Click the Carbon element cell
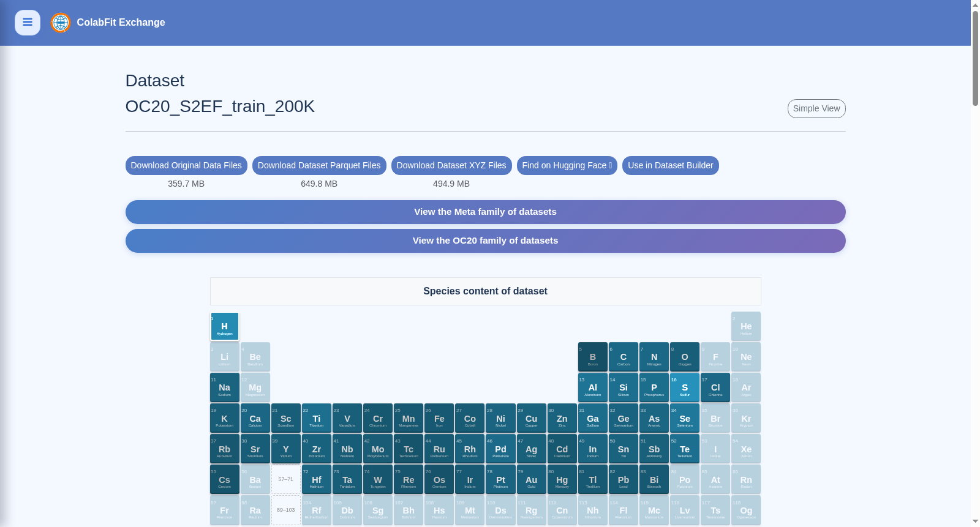Viewport: 980px width, 527px height. [x=624, y=357]
